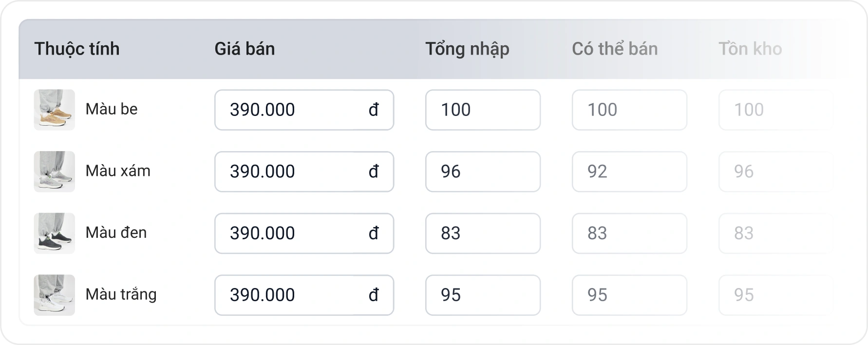Edit the Giá bán field for Màu be
The height and width of the screenshot is (345, 868).
point(304,110)
